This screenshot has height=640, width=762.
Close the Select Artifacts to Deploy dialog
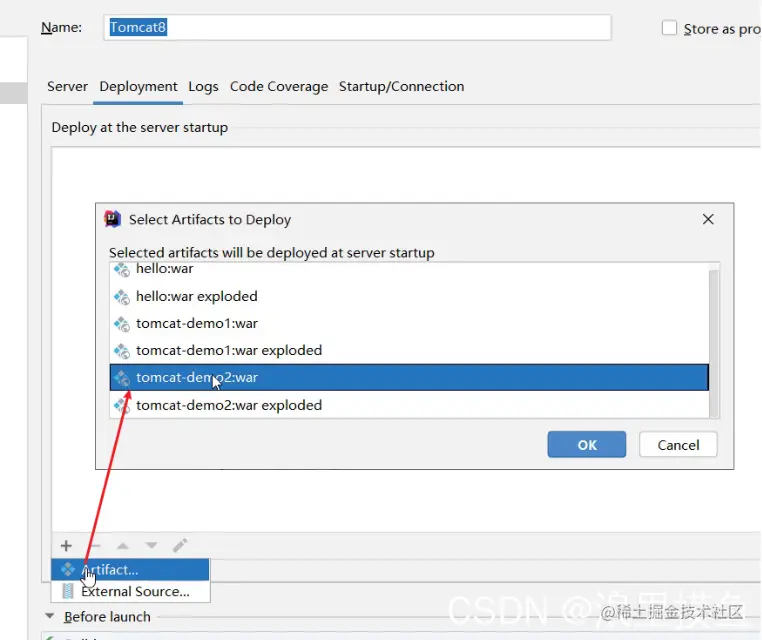pos(708,219)
